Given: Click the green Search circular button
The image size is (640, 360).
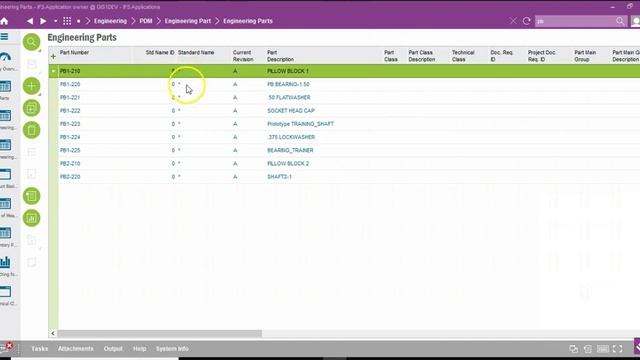Looking at the screenshot, I should click(31, 42).
